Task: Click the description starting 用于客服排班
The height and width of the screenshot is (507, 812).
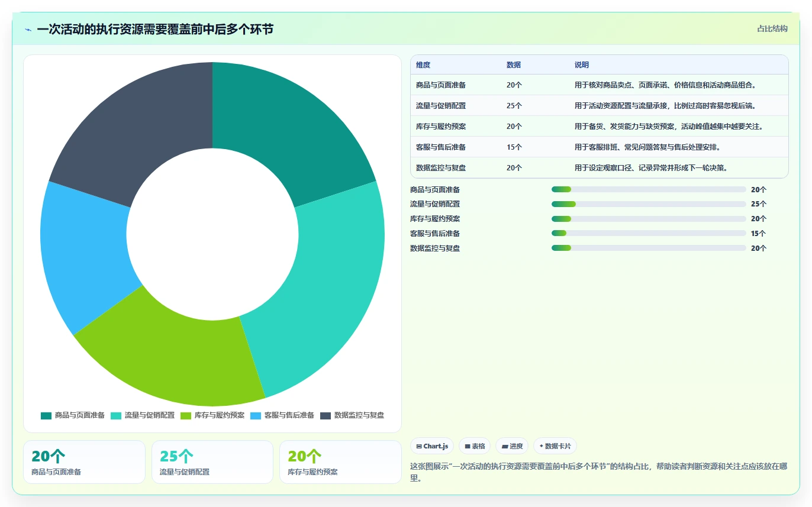Action: pyautogui.click(x=647, y=147)
